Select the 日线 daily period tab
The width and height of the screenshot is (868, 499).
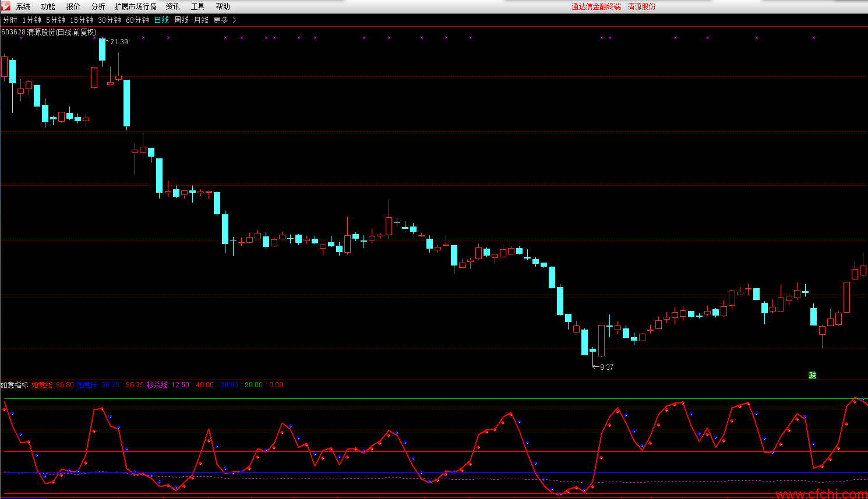[161, 20]
